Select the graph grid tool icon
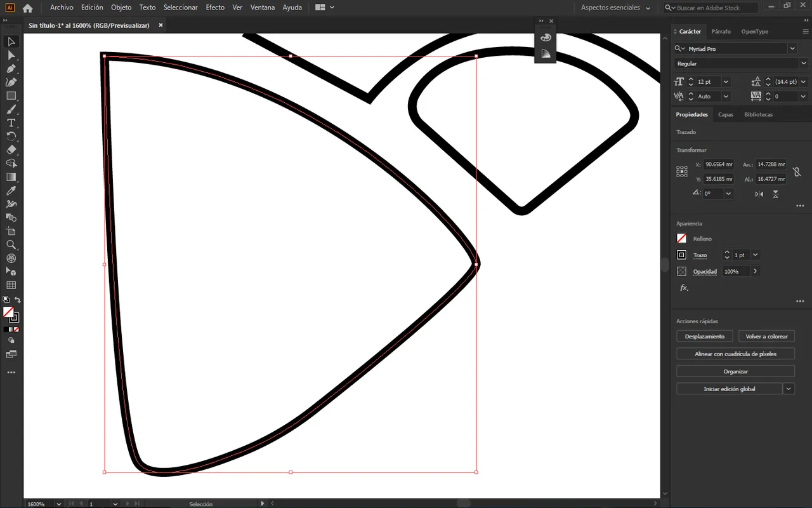This screenshot has height=508, width=812. point(11,285)
